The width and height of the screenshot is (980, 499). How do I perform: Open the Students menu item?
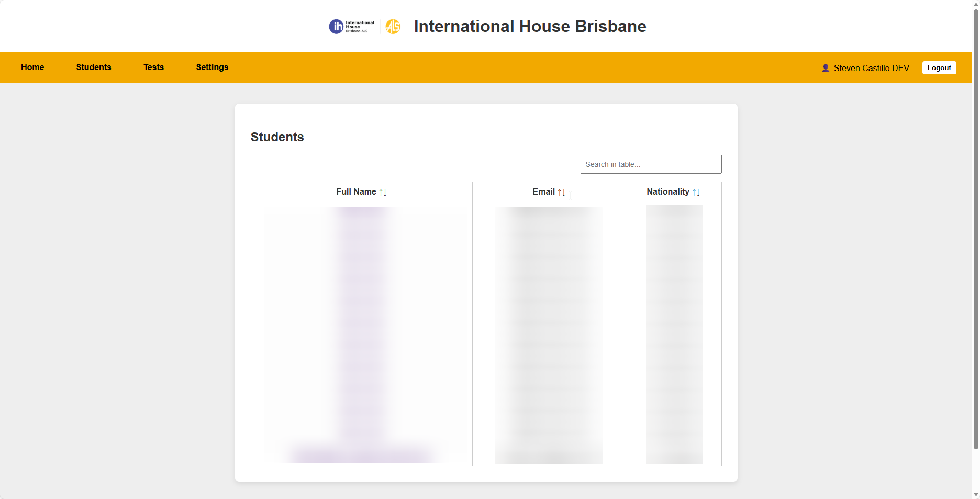pyautogui.click(x=94, y=67)
